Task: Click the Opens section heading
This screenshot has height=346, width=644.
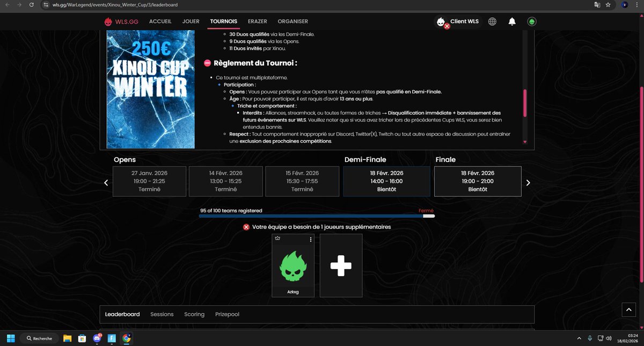Action: click(x=125, y=160)
